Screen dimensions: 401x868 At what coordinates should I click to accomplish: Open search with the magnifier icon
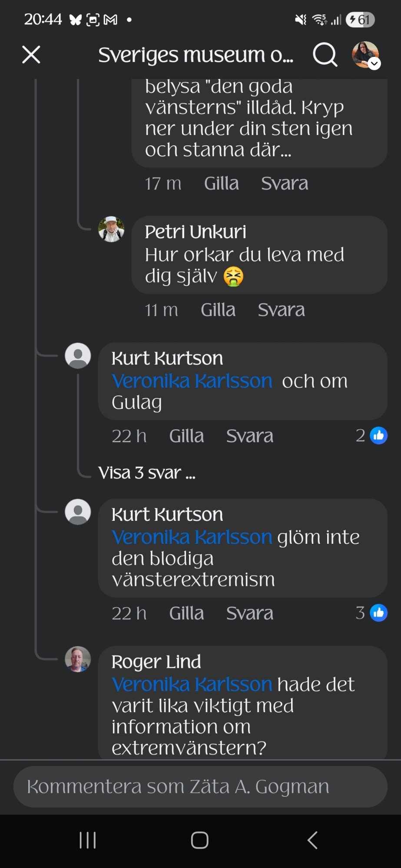coord(325,55)
